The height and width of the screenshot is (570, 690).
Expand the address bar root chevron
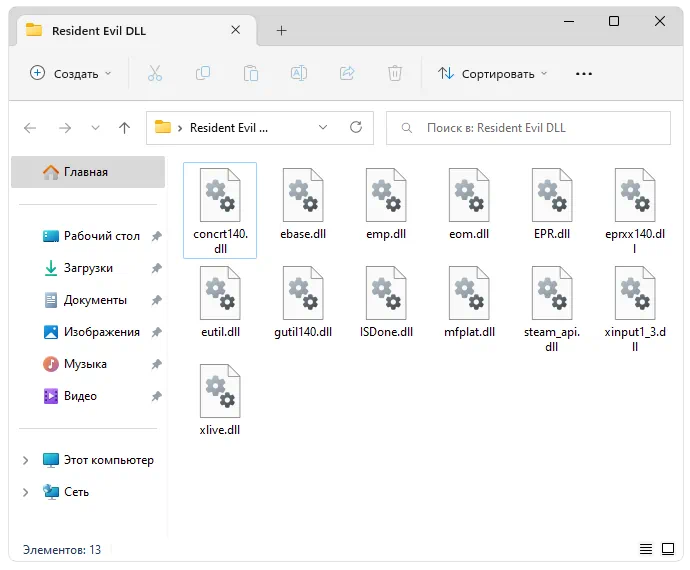[180, 128]
